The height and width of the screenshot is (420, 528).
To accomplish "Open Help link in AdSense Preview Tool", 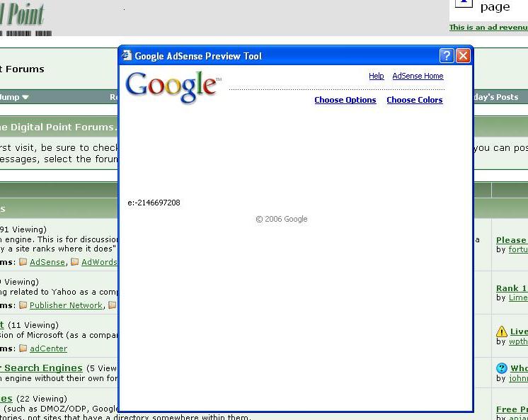I will pos(376,76).
